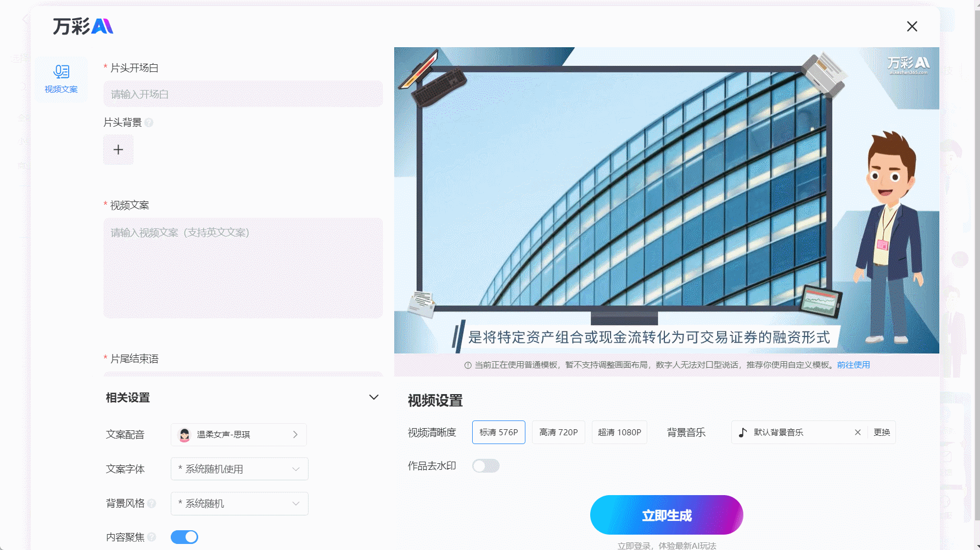
Task: Select 标清 576P resolution
Action: click(499, 433)
